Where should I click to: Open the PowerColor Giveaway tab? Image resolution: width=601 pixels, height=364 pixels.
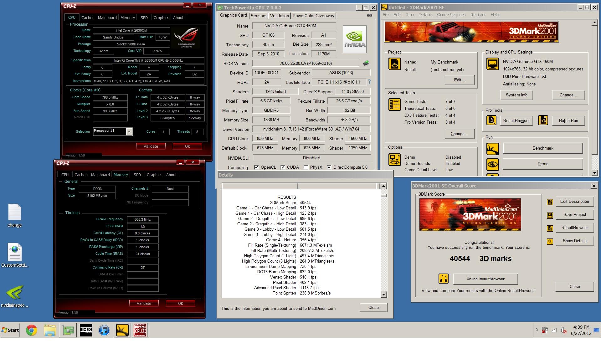[x=313, y=16]
